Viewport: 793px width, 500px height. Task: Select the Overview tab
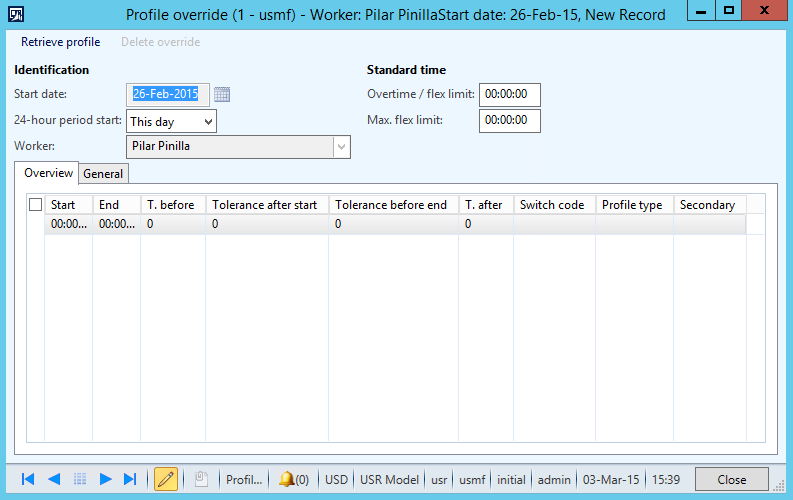point(48,173)
